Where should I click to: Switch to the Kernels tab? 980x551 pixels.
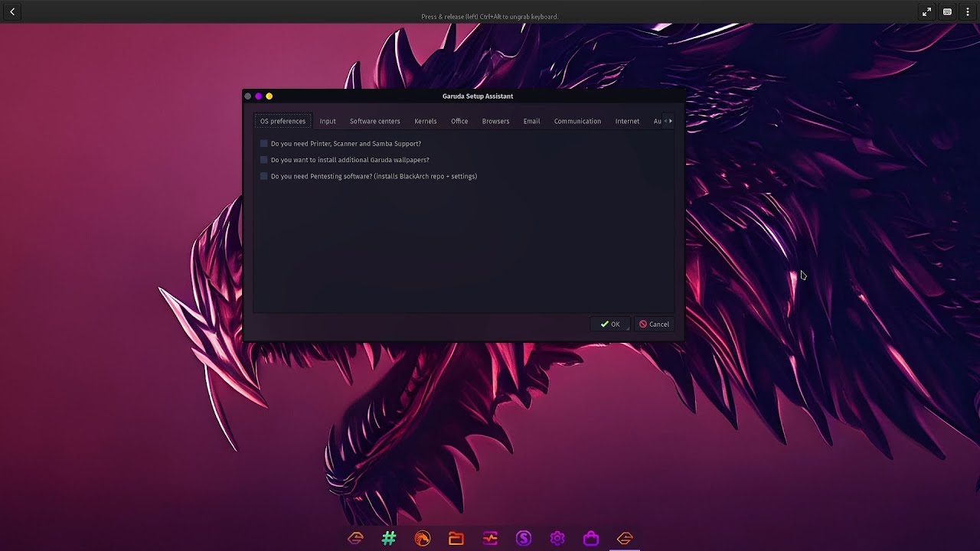(x=426, y=121)
